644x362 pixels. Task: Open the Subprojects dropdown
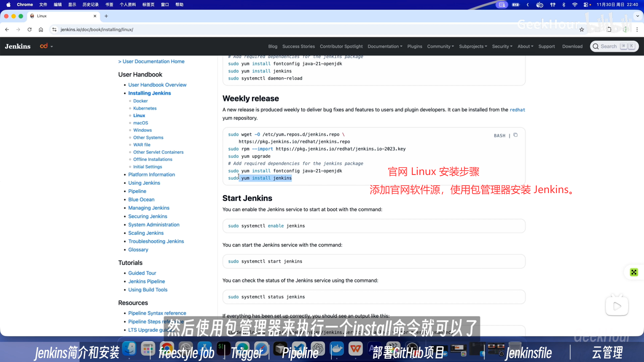[473, 46]
